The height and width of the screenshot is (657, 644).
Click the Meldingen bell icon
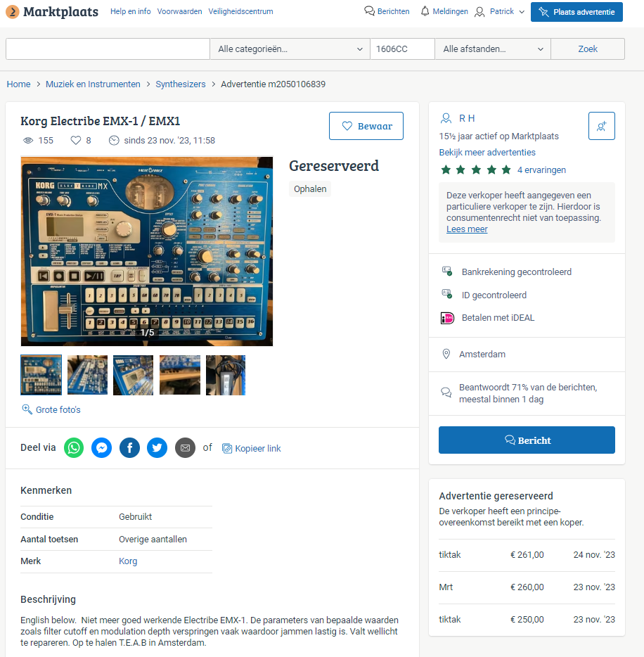pyautogui.click(x=425, y=11)
